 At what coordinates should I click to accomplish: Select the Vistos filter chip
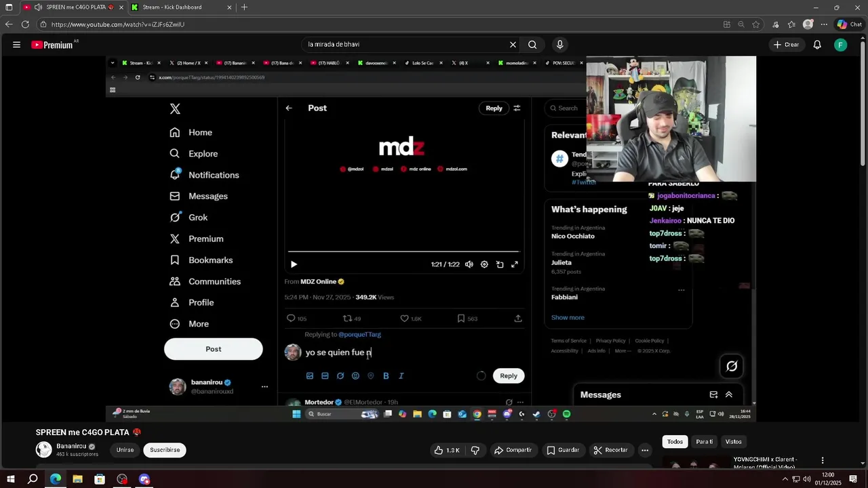734,442
